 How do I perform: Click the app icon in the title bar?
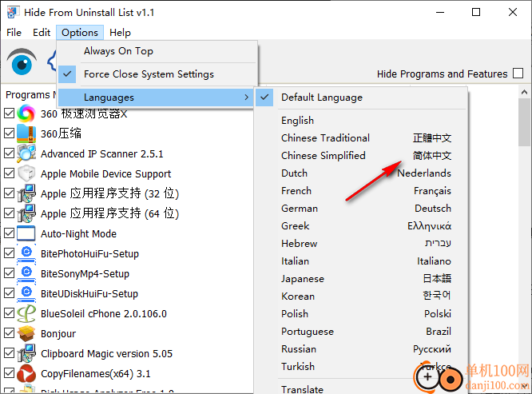[12, 12]
